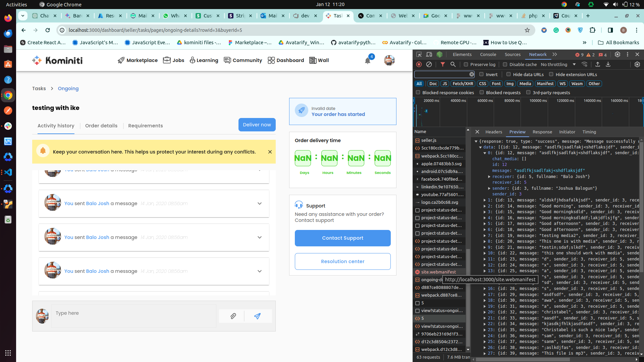Screen dimensions: 644x362
Task: Click the notification bell icon
Action: (368, 61)
